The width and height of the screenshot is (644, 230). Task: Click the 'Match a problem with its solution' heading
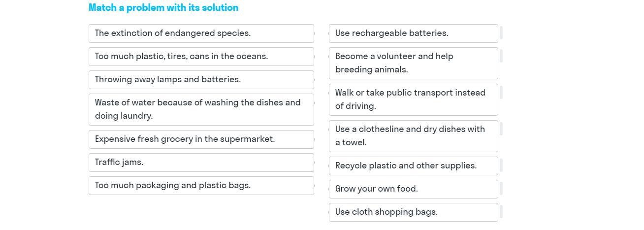point(163,8)
